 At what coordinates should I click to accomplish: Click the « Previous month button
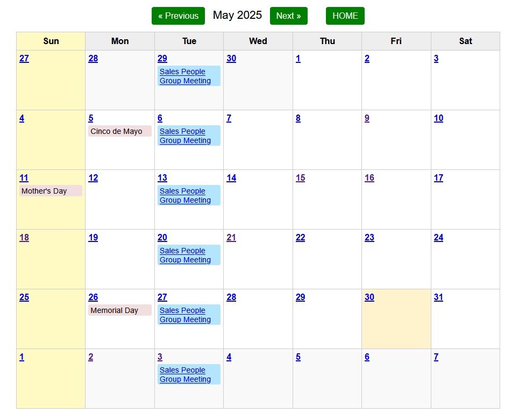pos(178,16)
